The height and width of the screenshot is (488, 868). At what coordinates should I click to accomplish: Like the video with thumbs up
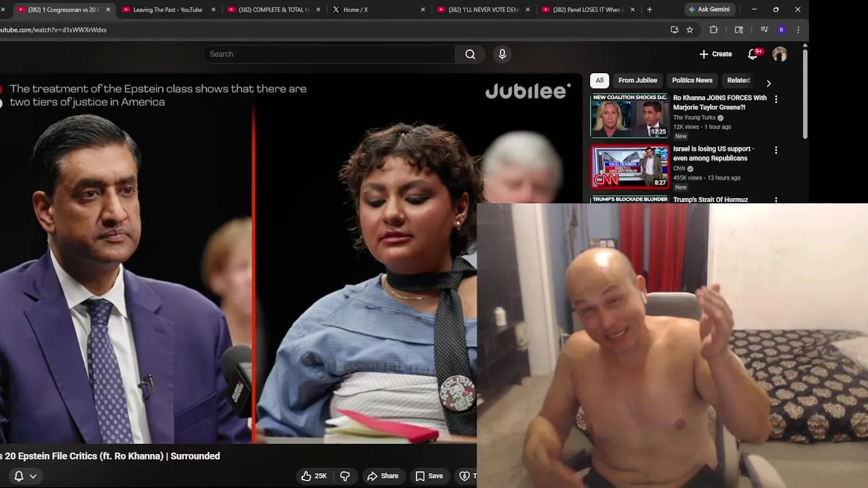click(314, 476)
